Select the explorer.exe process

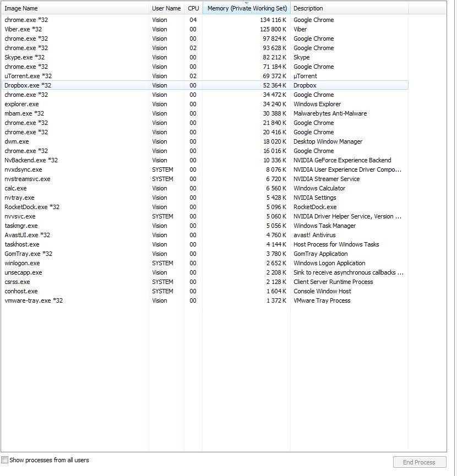point(21,104)
